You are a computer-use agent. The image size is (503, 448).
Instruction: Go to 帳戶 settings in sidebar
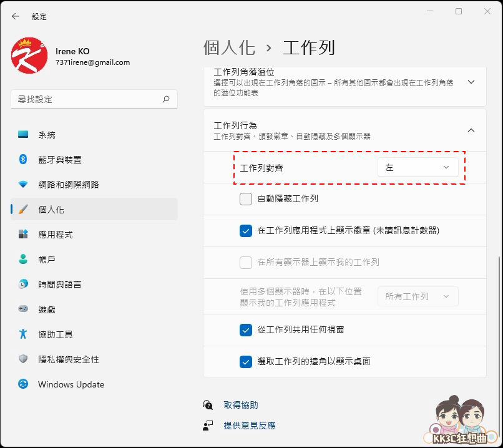point(47,260)
